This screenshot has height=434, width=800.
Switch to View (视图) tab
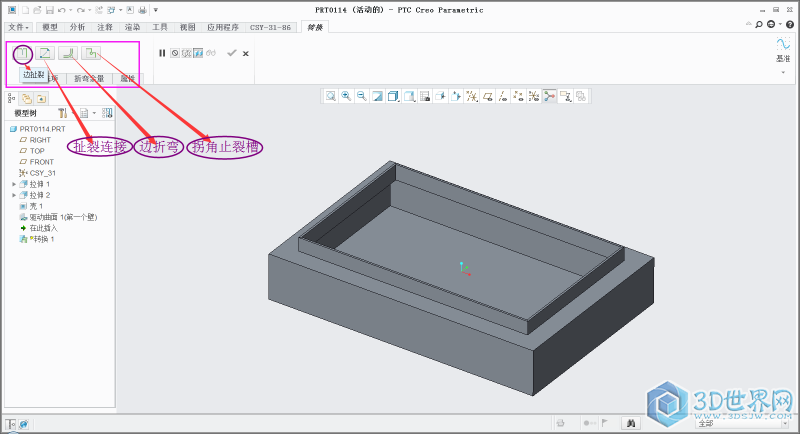coord(188,27)
